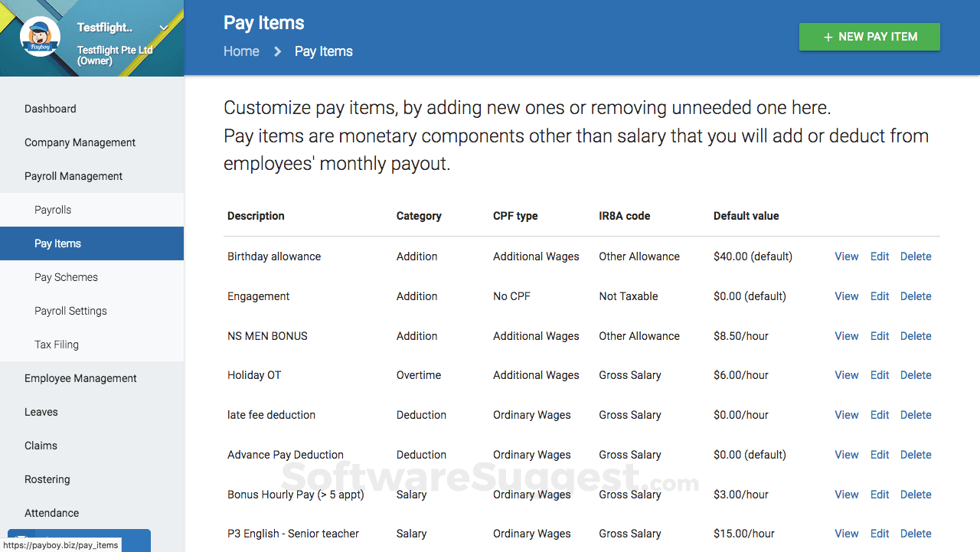Delete the late fee deduction item
Viewport: 980px width, 552px height.
click(x=916, y=415)
